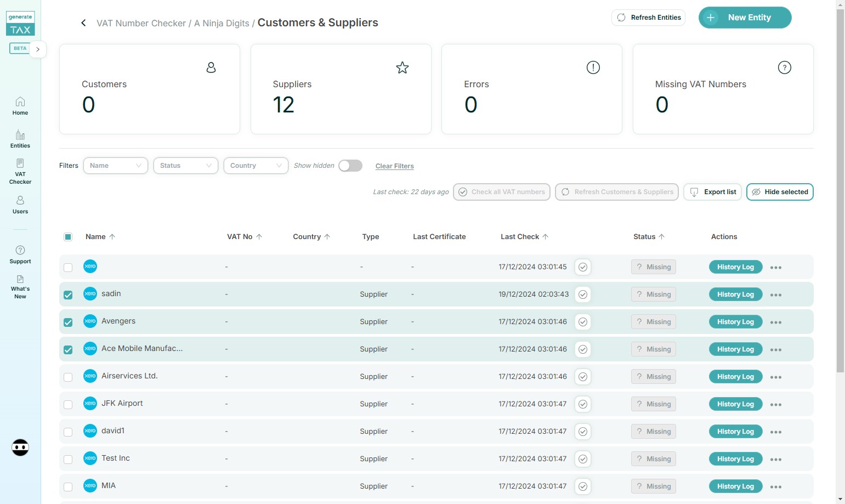
Task: Click the Suppliers card star icon
Action: pyautogui.click(x=402, y=67)
